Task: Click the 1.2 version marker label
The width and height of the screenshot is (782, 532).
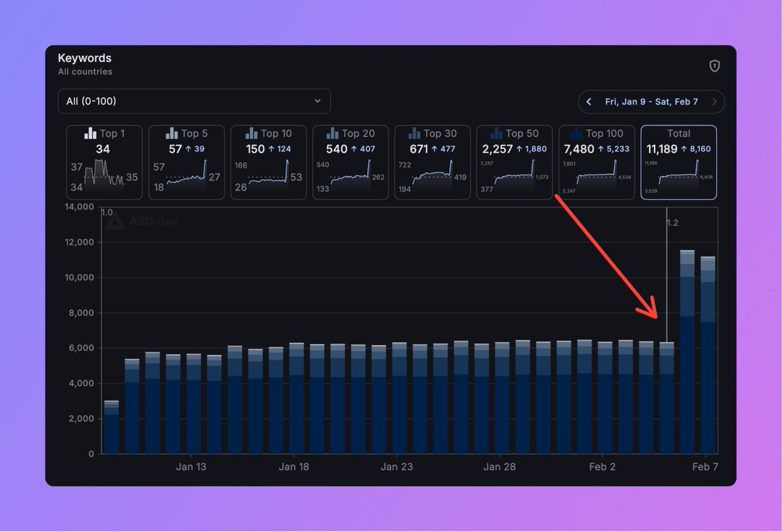Action: tap(673, 223)
